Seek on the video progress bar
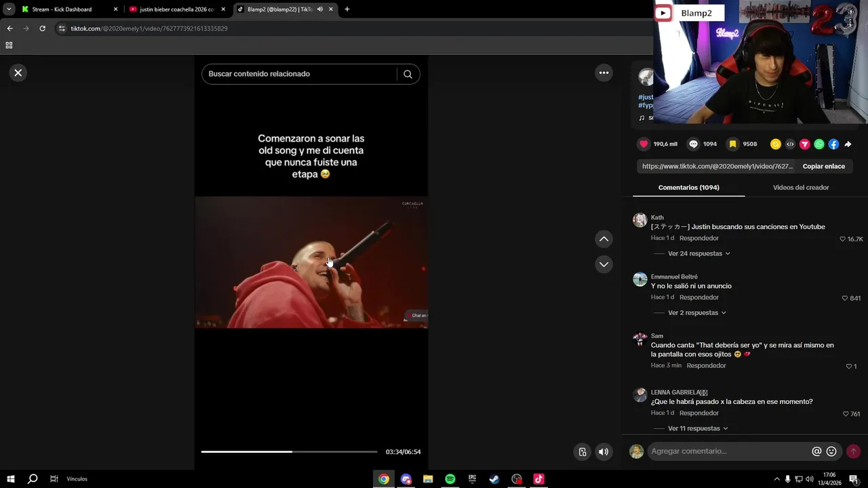The image size is (868, 488). click(289, 451)
